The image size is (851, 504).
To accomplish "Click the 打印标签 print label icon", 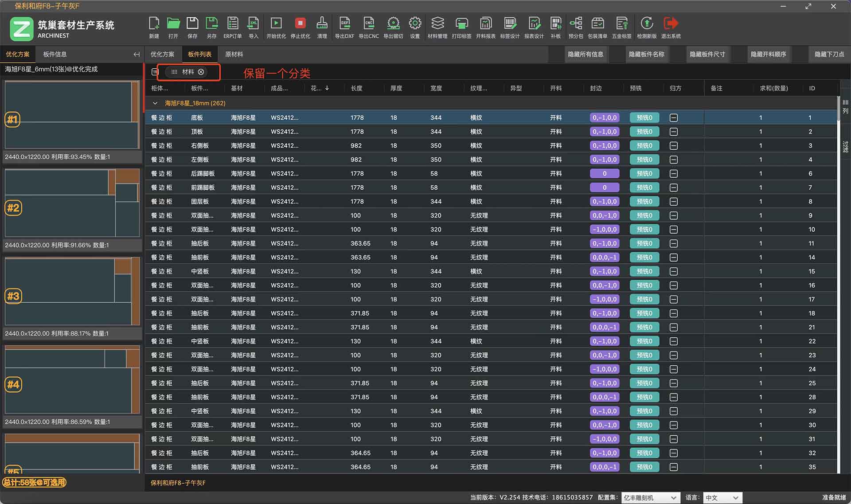I will click(461, 27).
